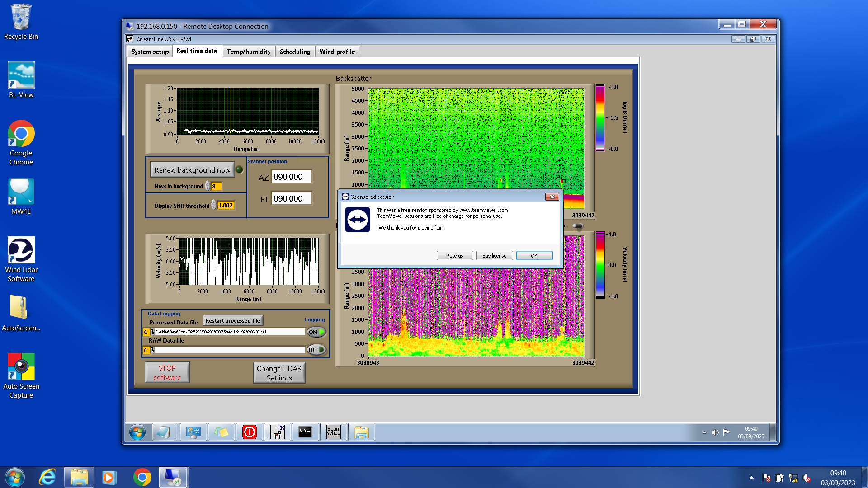Image resolution: width=868 pixels, height=488 pixels.
Task: Click the AZ scanner position field
Action: (x=292, y=177)
